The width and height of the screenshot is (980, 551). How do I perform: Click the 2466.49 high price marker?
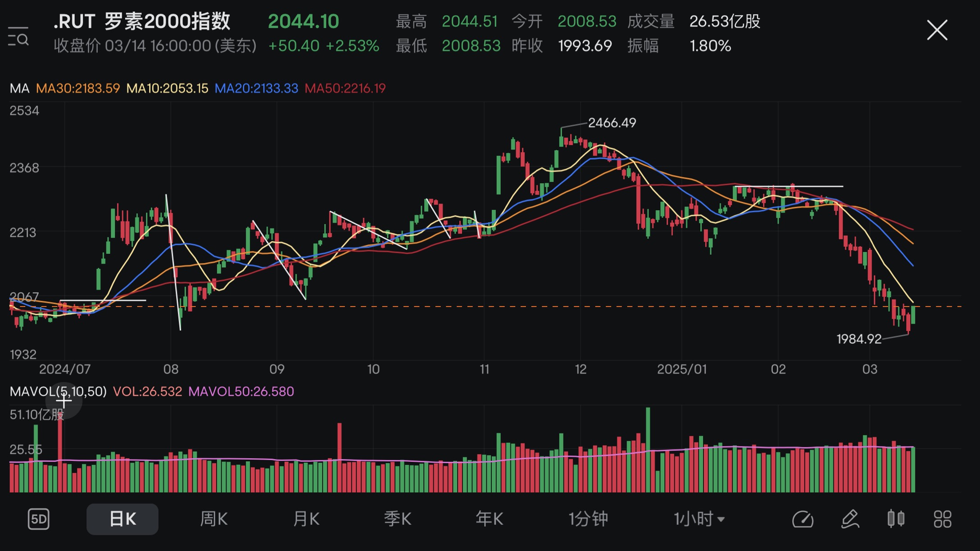612,123
